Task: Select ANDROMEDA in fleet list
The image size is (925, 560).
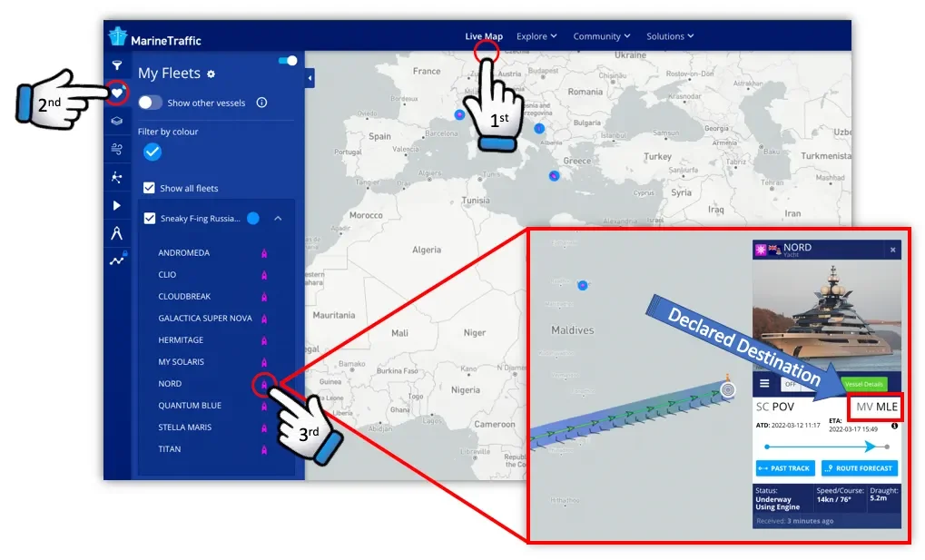Action: 183,253
